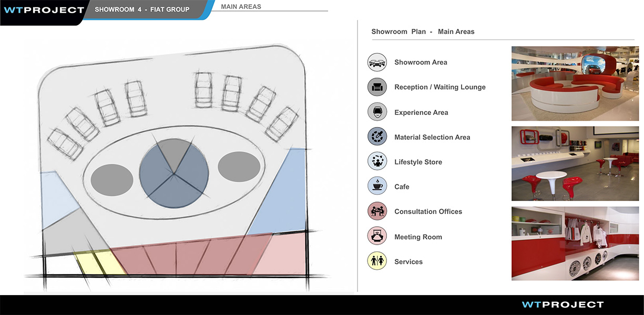Select the 'Material Selection Area' label

pos(432,137)
